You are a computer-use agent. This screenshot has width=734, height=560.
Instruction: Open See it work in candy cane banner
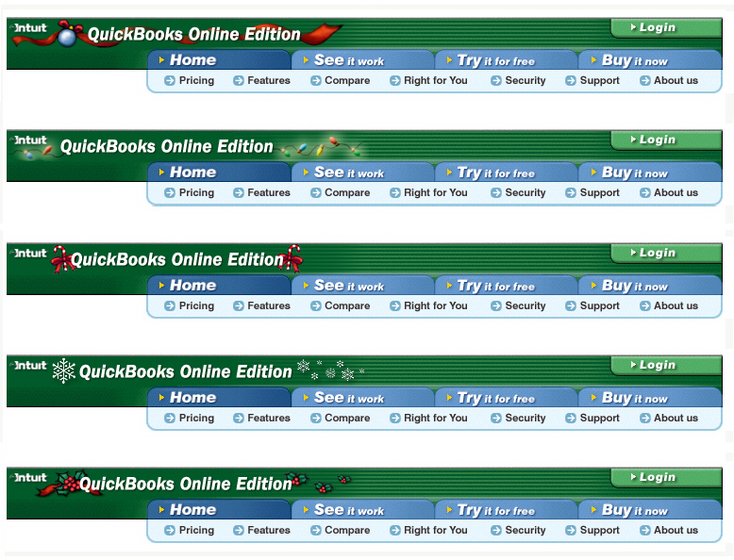point(363,286)
